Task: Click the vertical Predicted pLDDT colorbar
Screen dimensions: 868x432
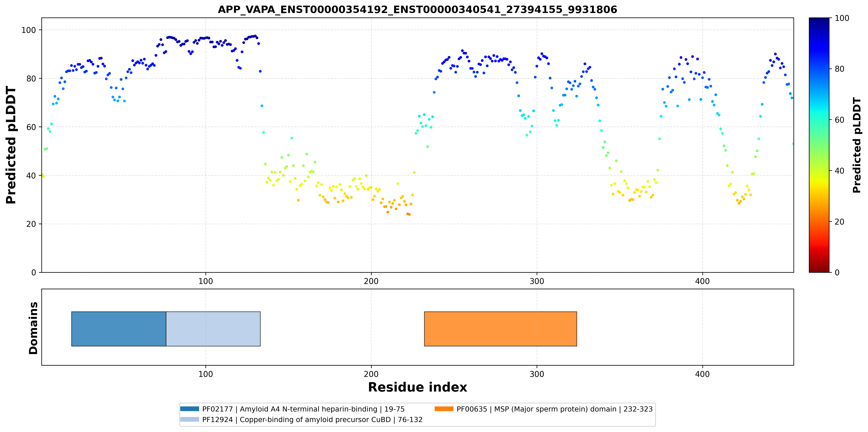Action: coord(819,145)
